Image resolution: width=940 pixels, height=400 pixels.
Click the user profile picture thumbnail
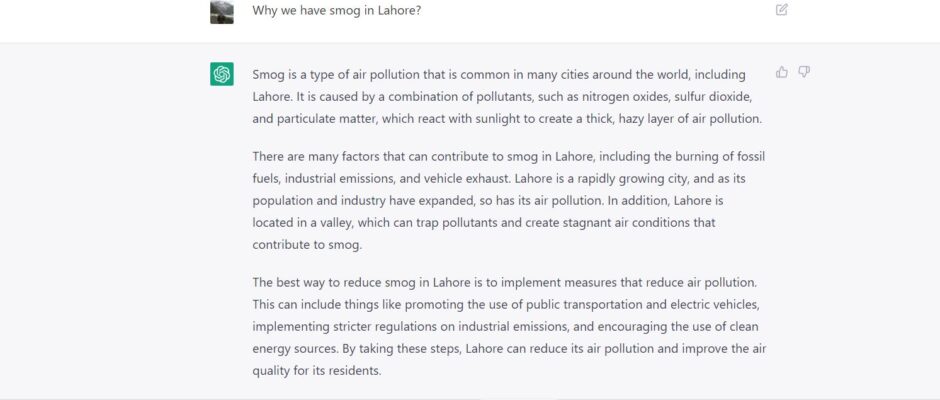(x=222, y=11)
